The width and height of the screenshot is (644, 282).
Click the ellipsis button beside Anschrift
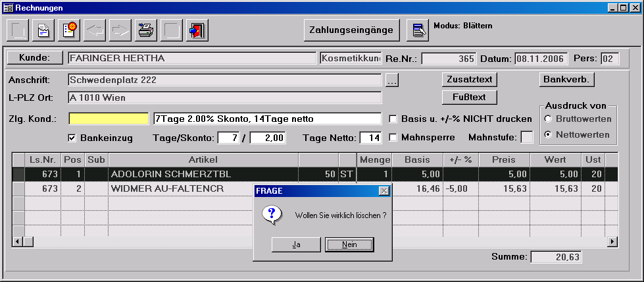point(392,81)
